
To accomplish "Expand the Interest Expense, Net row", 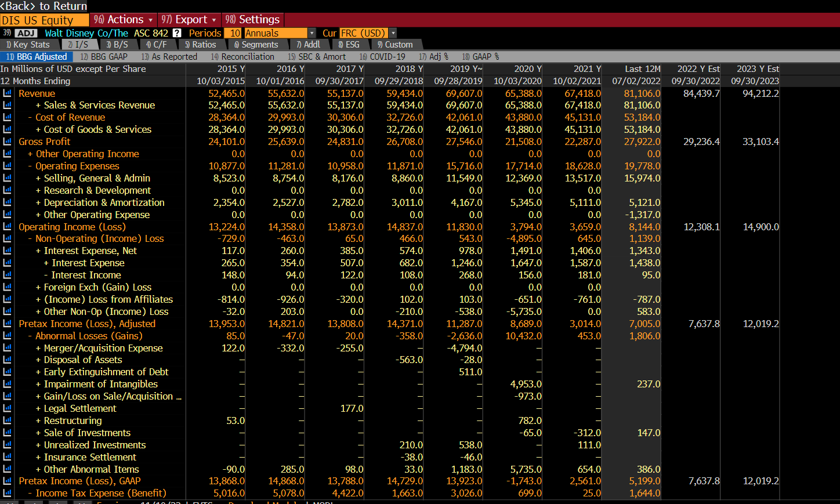I will (38, 251).
